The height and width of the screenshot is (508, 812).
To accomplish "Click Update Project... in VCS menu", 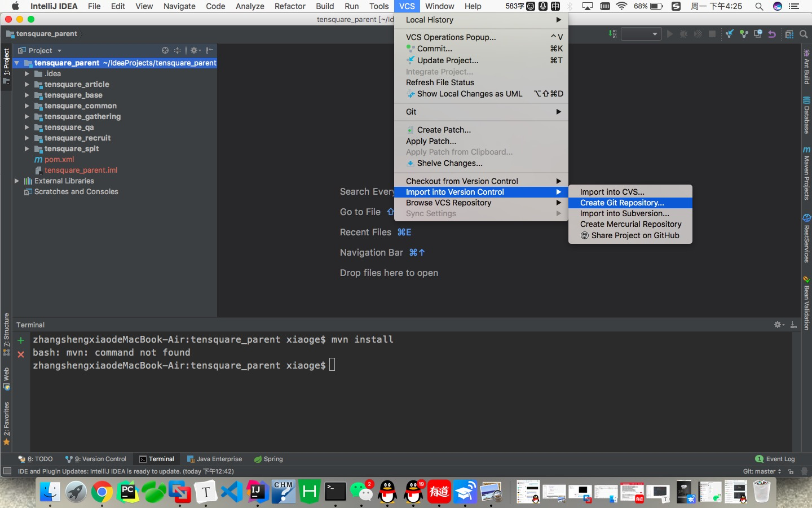I will [x=481, y=60].
